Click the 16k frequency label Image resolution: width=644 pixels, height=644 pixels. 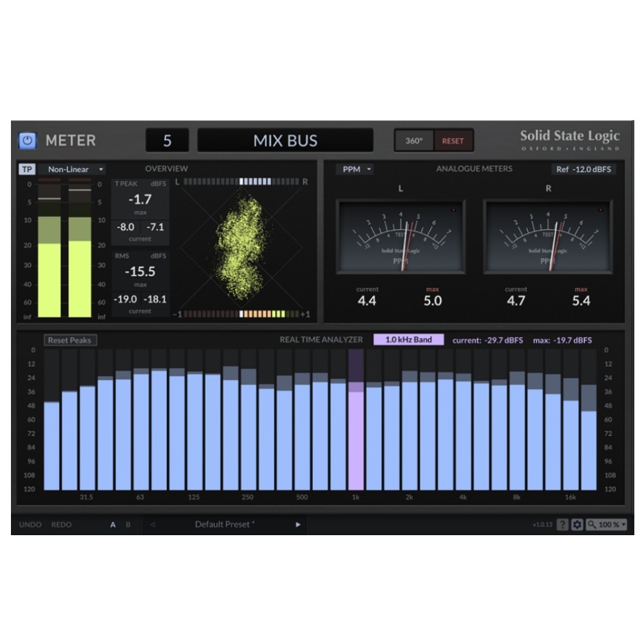[x=571, y=497]
